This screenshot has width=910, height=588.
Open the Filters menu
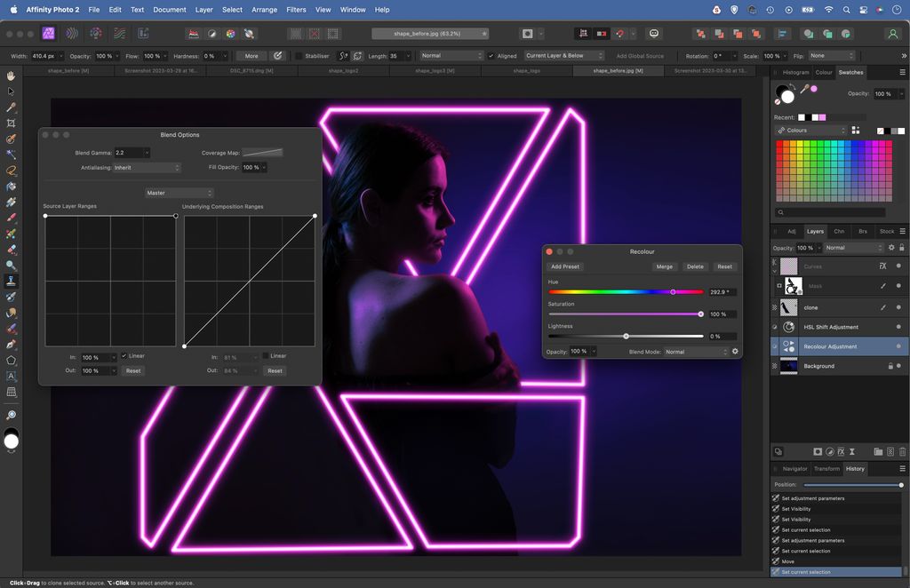[296, 10]
